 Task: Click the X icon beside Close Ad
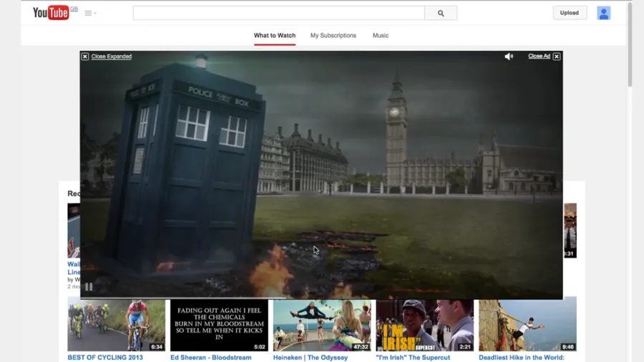point(557,57)
